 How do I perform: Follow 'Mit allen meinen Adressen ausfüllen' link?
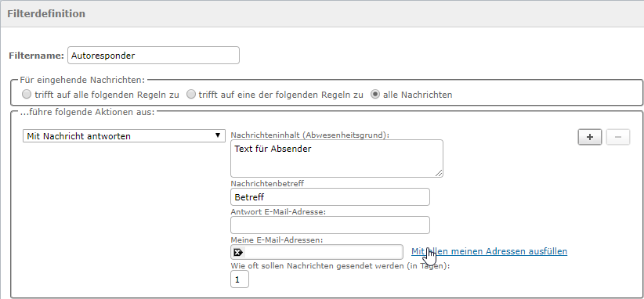coord(490,251)
